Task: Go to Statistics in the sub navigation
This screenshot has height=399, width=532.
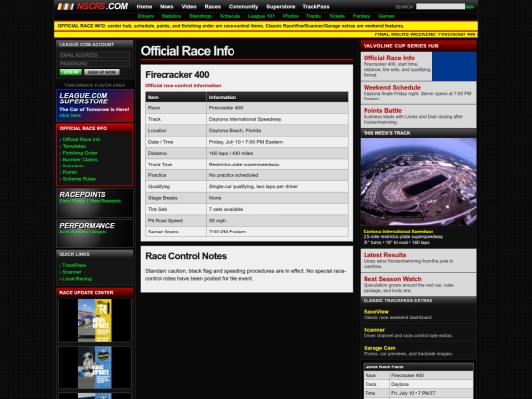Action: (x=171, y=16)
